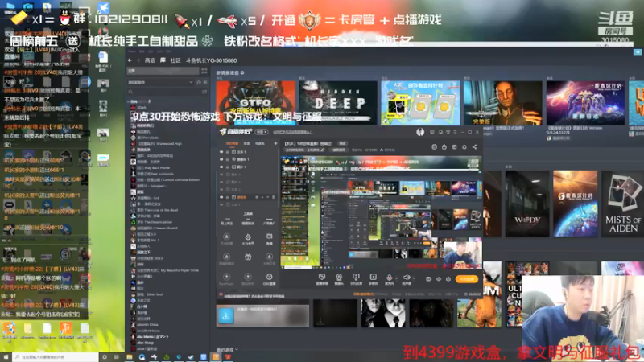Screen dimensions: 644x362
Task: Lock the camera source row
Action: [228, 159]
